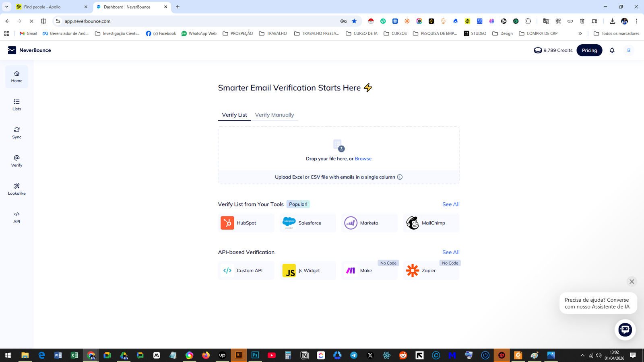Screen dimensions: 644x362
Task: Select the HubSpot integration
Action: 246,223
